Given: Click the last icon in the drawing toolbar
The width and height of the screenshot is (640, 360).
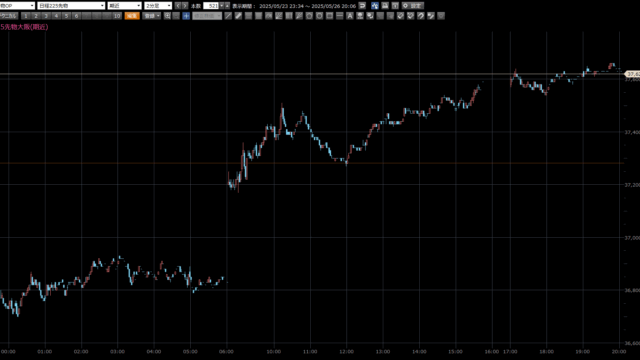Looking at the screenshot, I should [441, 16].
